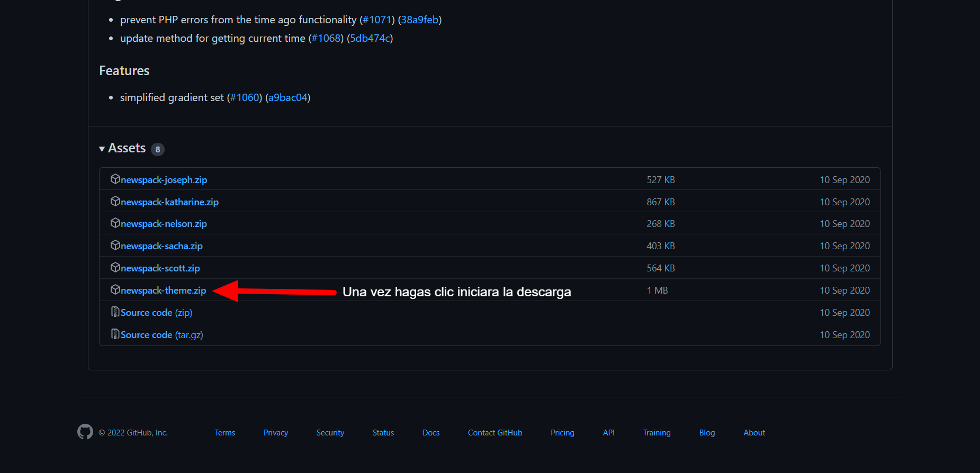Click the 527 KB size value

661,180
